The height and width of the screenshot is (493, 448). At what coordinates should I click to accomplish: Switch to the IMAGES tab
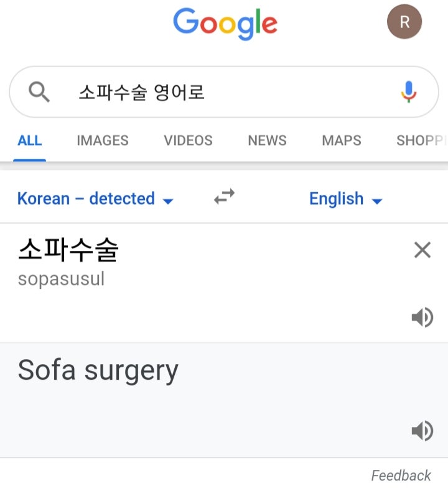[103, 141]
